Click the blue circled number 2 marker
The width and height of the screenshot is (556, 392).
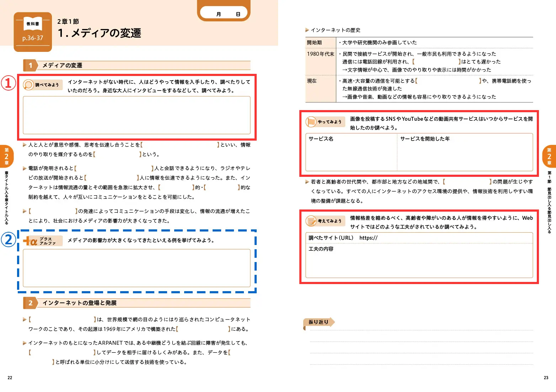coord(8,239)
